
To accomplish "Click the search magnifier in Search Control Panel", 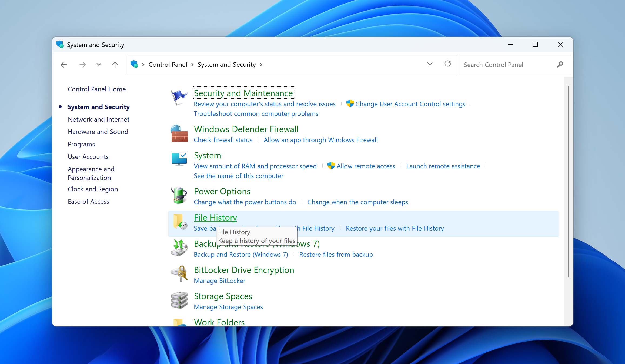I will pyautogui.click(x=560, y=64).
